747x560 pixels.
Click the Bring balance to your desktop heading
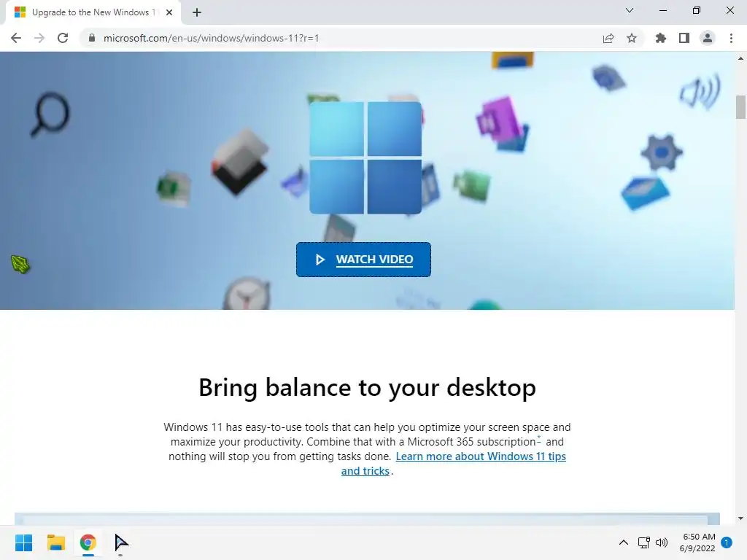[x=368, y=387]
